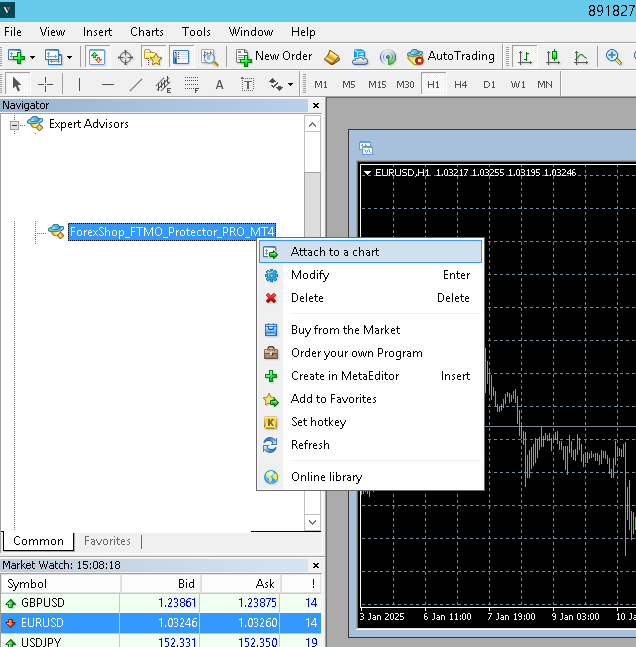Collapse the Expert Advisors tree node

tap(14, 125)
